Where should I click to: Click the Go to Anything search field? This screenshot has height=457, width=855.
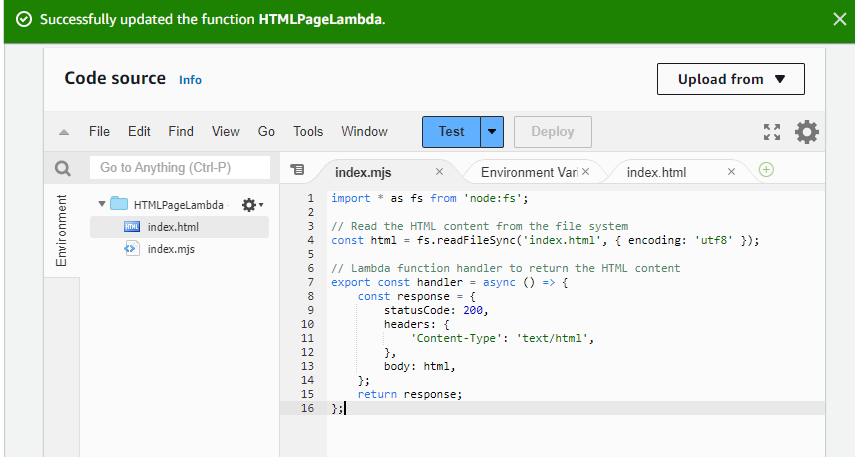[x=180, y=168]
